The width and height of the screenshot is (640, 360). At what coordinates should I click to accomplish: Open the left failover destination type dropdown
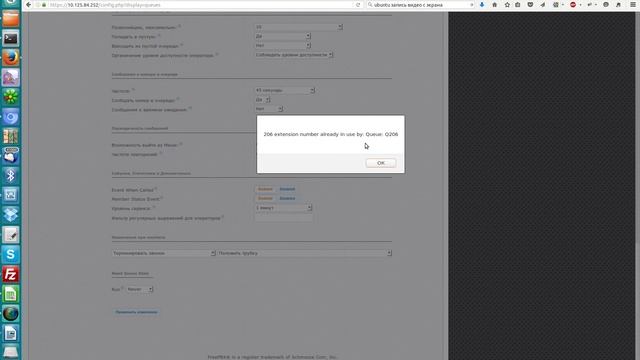click(164, 253)
